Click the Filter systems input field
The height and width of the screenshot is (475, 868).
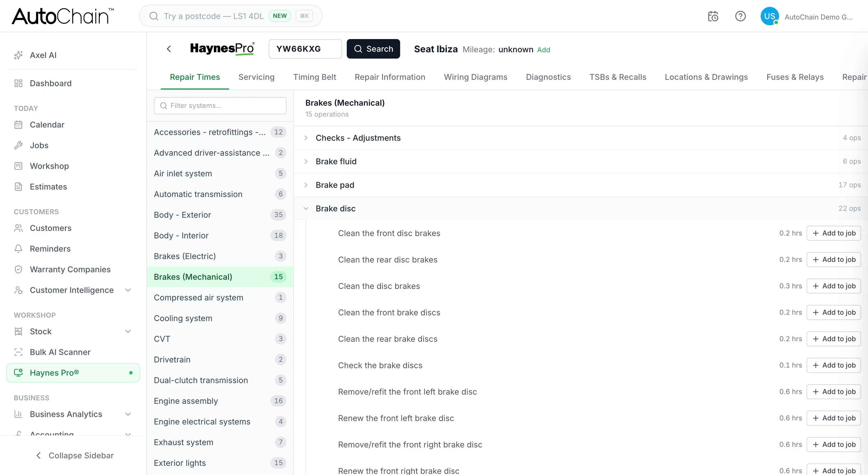(x=220, y=106)
